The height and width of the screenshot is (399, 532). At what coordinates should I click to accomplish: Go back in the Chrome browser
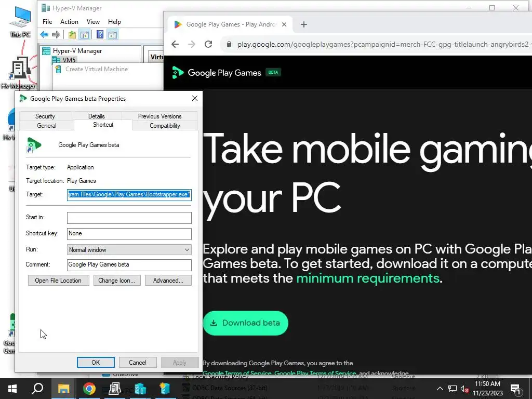pyautogui.click(x=175, y=44)
